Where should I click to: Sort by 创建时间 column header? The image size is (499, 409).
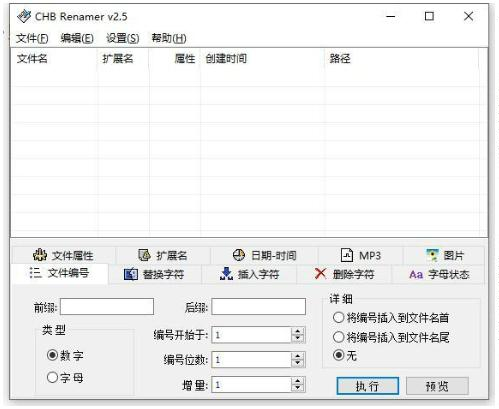262,59
